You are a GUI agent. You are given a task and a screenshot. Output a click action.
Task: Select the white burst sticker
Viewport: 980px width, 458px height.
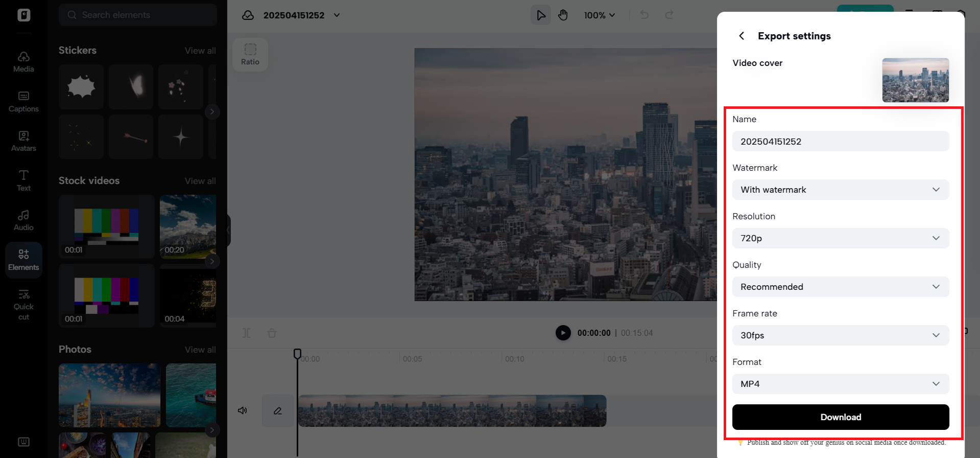(81, 86)
